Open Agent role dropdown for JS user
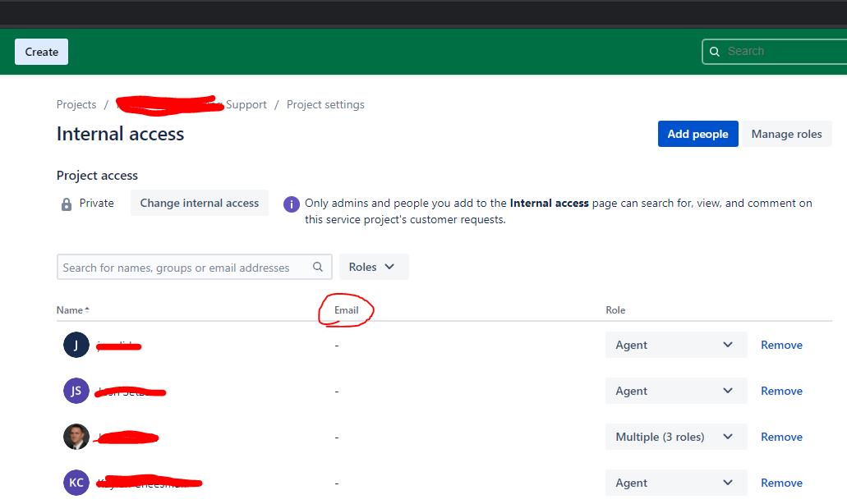This screenshot has width=847, height=504. point(676,391)
